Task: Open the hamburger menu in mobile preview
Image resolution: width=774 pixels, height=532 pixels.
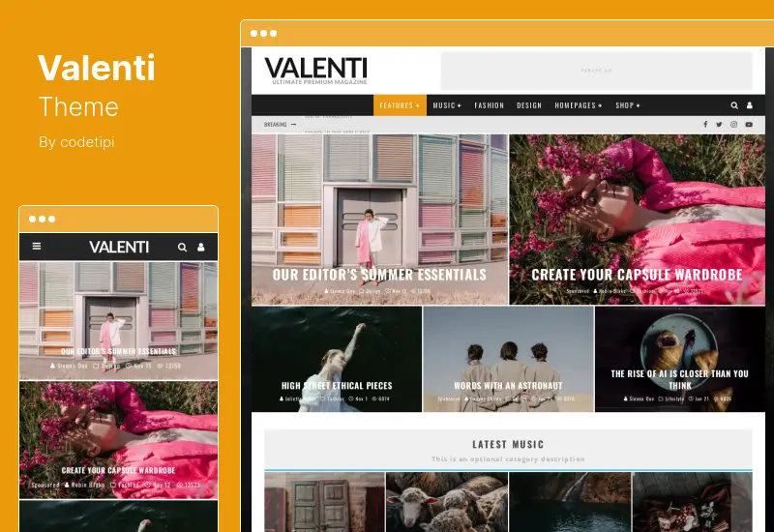Action: (x=37, y=246)
